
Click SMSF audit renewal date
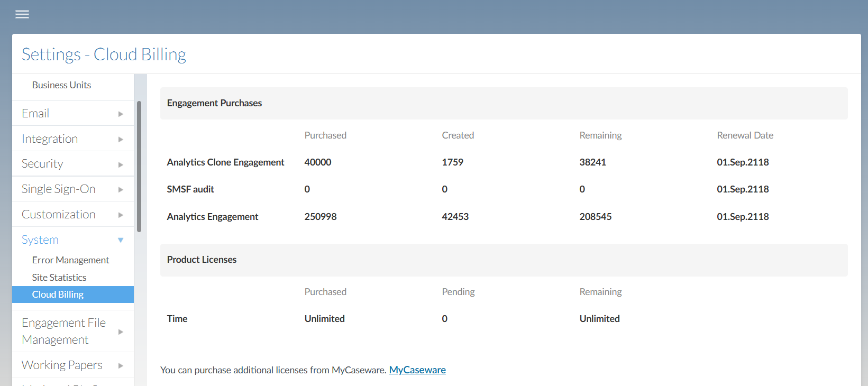[x=743, y=189]
